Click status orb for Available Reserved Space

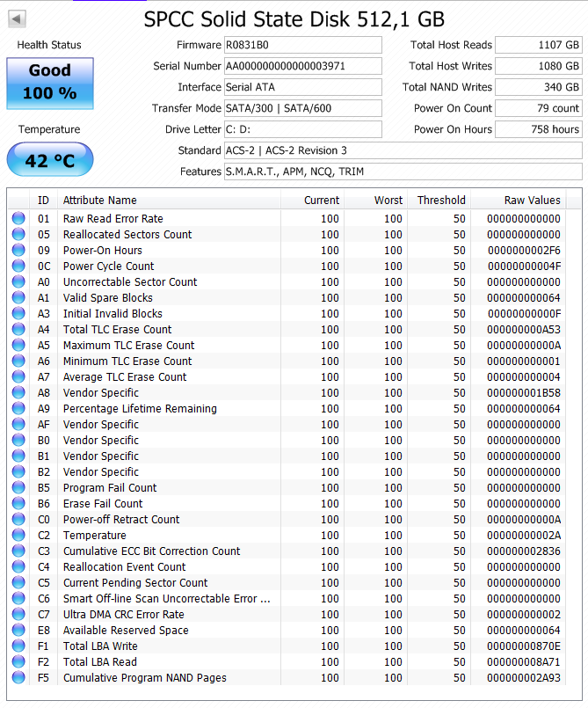[18, 631]
